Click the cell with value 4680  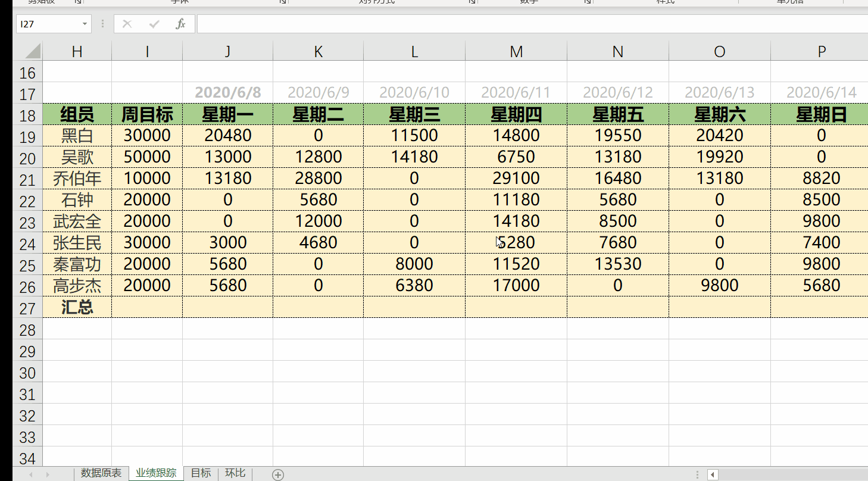(x=318, y=243)
